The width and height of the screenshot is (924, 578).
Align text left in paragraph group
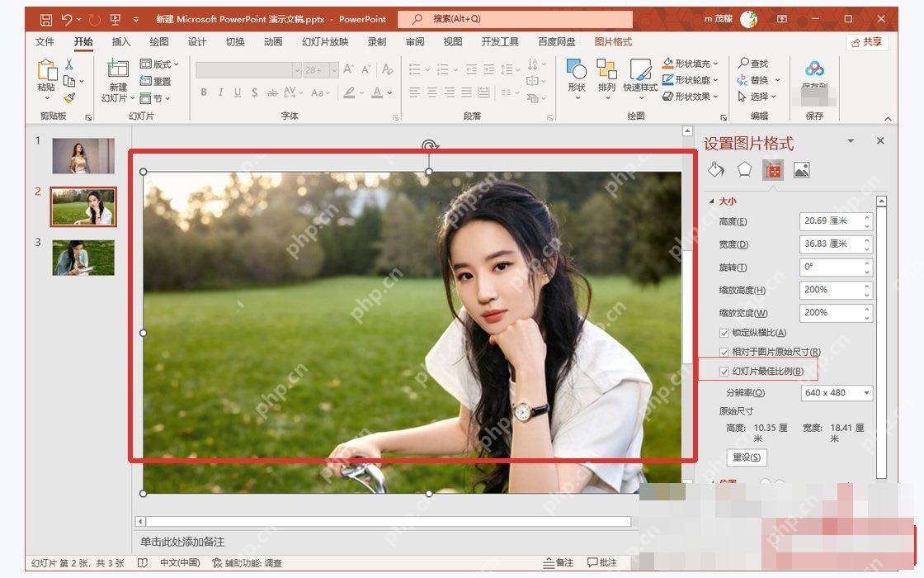415,92
